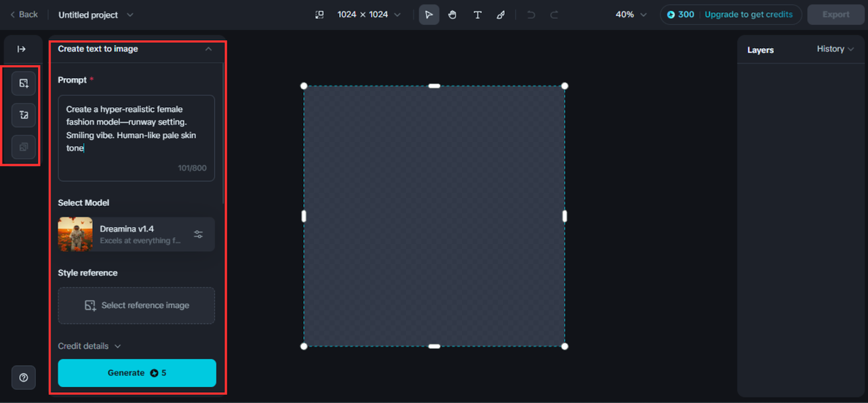868x403 pixels.
Task: Click the bottom-right canvas corner handle
Action: coord(565,346)
